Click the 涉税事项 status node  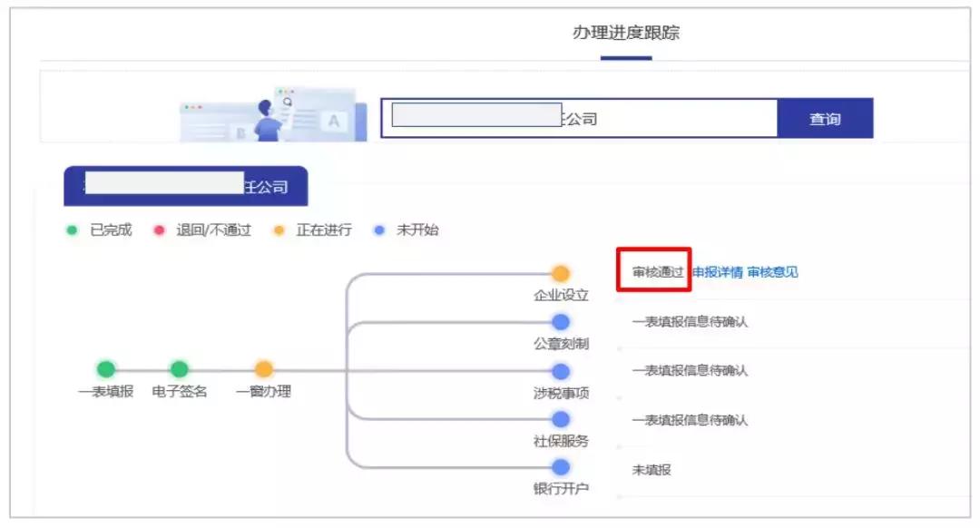560,370
